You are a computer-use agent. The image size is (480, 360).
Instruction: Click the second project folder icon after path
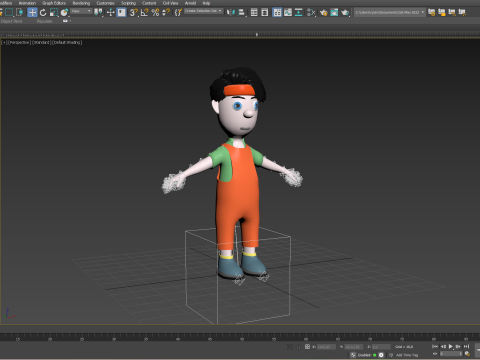coord(442,12)
